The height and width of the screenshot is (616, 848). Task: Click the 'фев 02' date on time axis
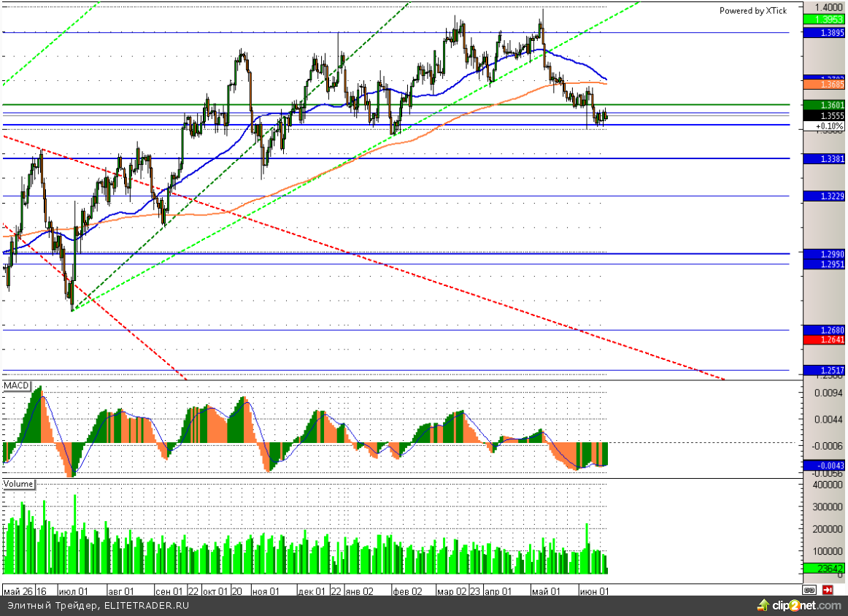pyautogui.click(x=407, y=590)
